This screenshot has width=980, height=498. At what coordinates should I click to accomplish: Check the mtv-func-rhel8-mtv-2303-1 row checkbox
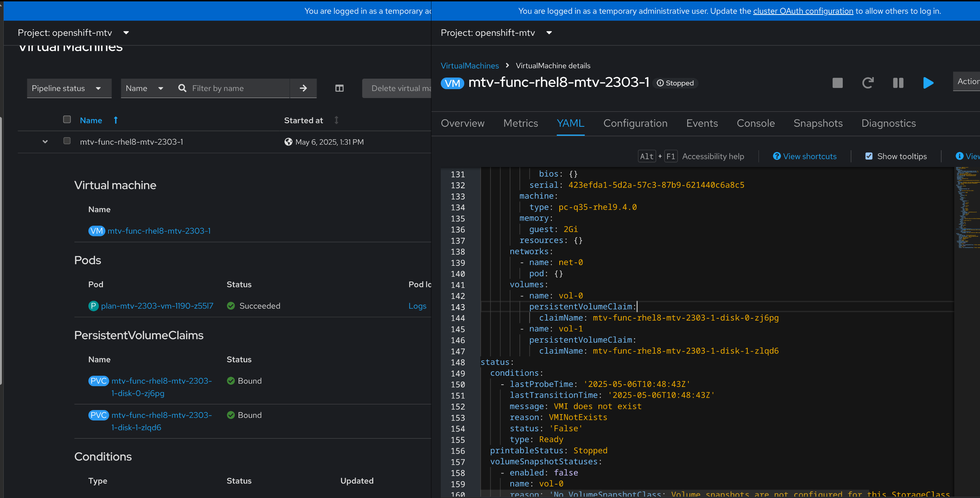click(67, 141)
